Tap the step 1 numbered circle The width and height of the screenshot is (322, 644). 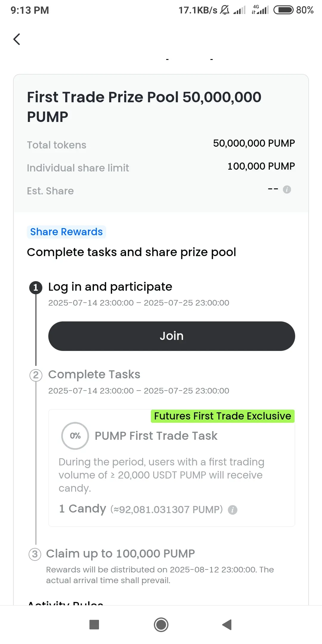point(36,287)
